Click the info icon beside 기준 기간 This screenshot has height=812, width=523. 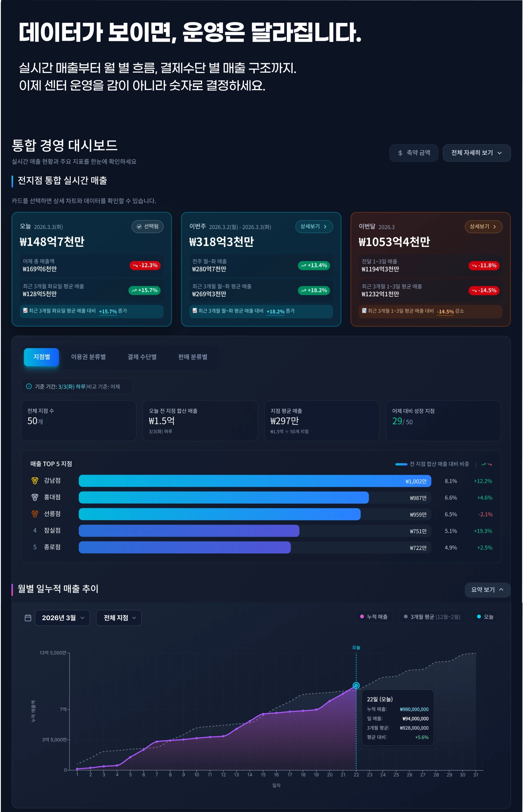pos(29,387)
